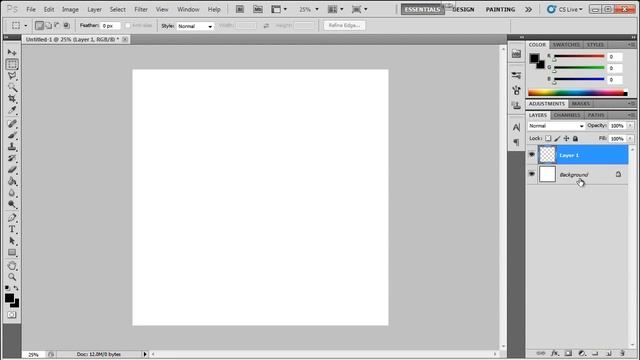Select the History Brush tool
Viewport: 640px width, 360px height.
pos(12,158)
